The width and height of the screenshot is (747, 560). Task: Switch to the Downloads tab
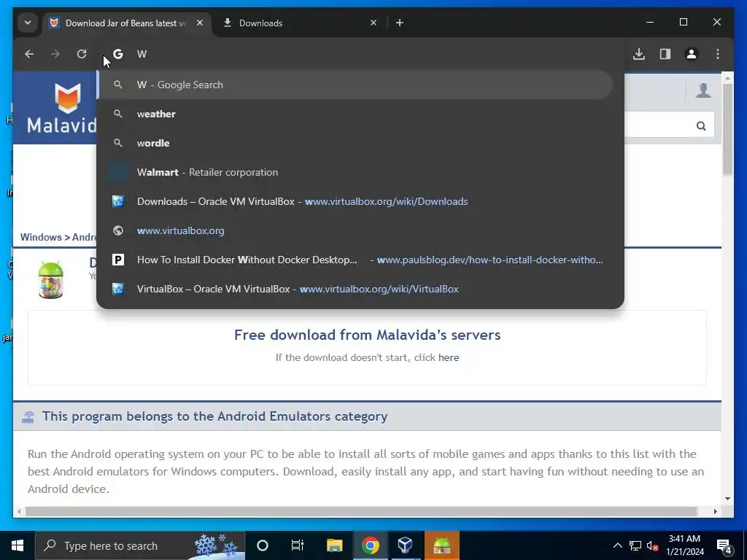[300, 23]
